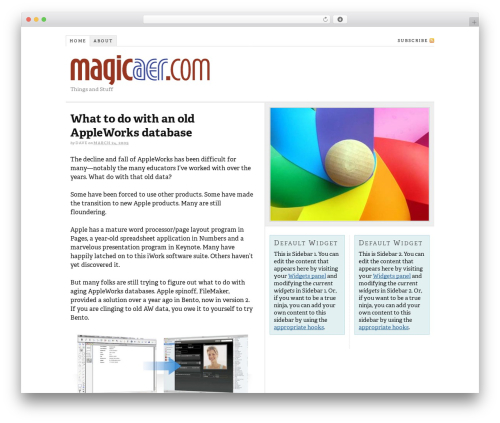The width and height of the screenshot is (500, 423).
Task: Click the Bento screenshot image
Action: tap(163, 363)
